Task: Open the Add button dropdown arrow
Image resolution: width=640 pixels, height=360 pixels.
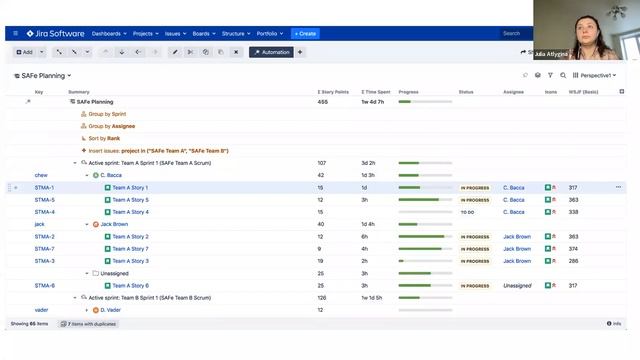Action: pyautogui.click(x=42, y=52)
